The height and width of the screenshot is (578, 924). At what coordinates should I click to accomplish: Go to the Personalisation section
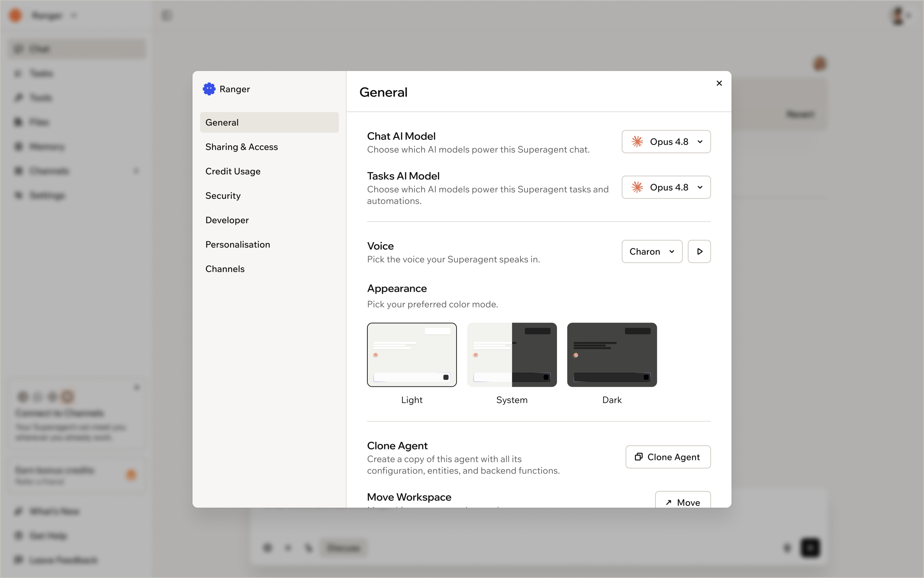pyautogui.click(x=269, y=245)
